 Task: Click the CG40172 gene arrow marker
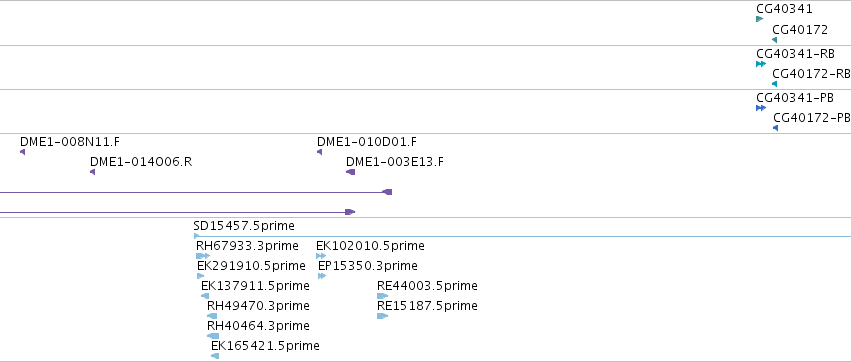point(774,40)
